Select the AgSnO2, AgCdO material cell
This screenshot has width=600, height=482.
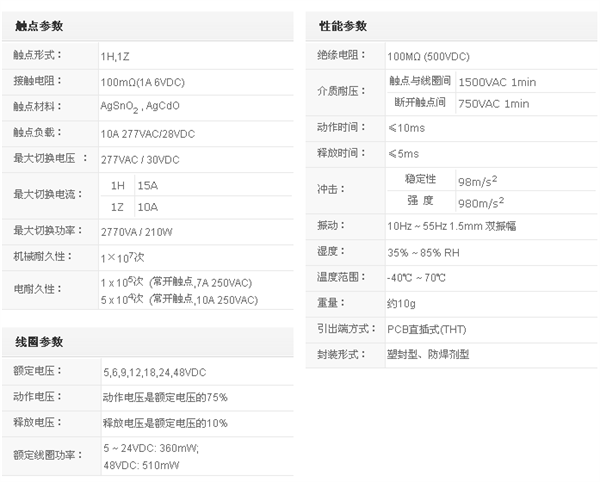coord(139,106)
